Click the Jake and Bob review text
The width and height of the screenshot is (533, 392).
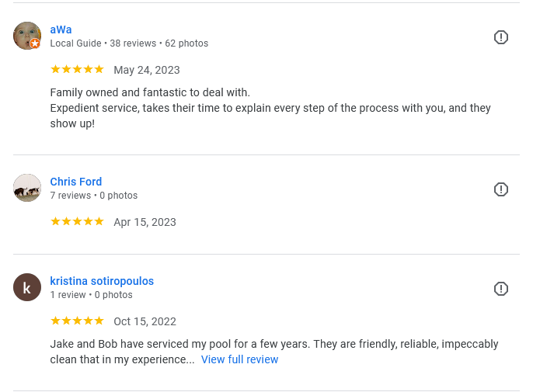(x=274, y=344)
